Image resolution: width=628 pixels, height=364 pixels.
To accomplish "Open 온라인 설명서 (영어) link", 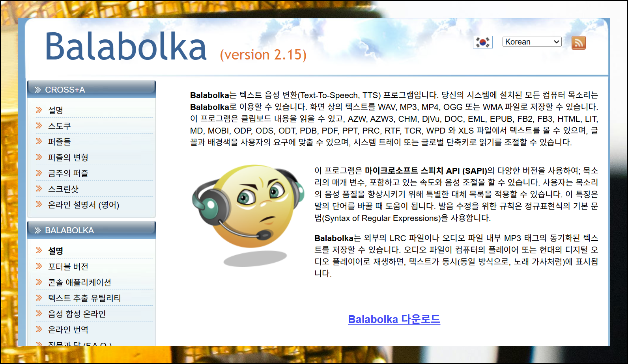I will click(84, 205).
